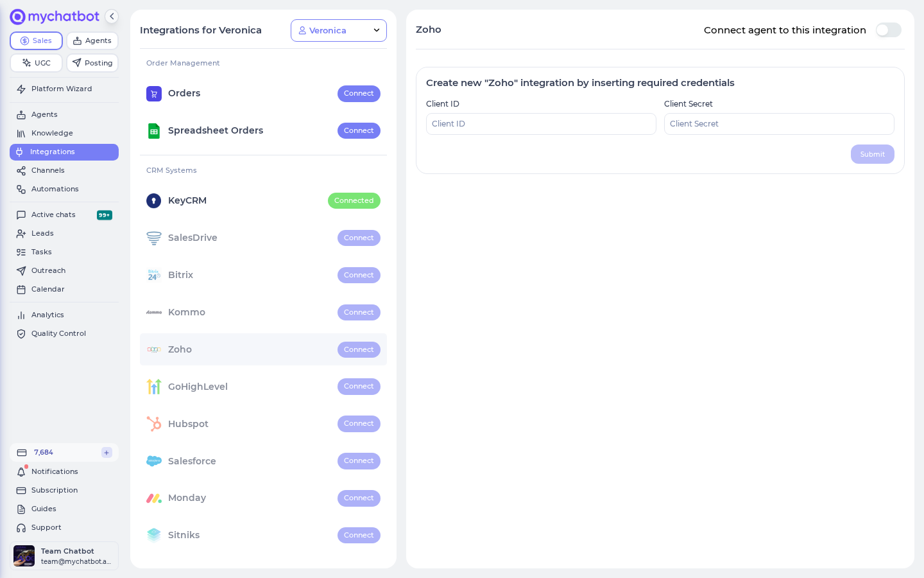Viewport: 924px width, 578px height.
Task: Switch to the Sales tab
Action: 36,40
